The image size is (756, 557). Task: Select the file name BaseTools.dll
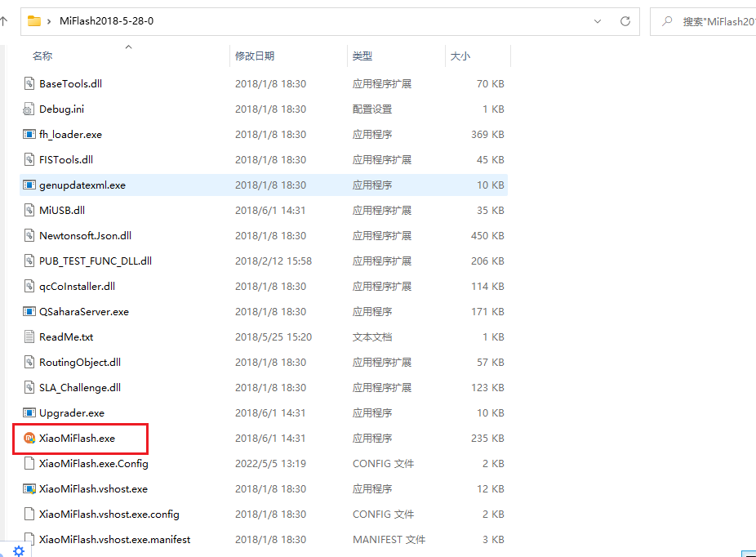[x=70, y=83]
